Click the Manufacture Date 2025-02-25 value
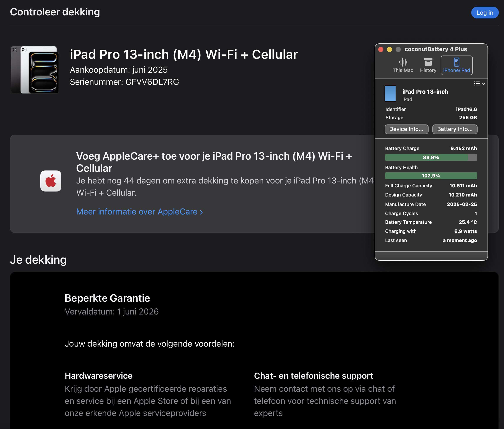Image resolution: width=504 pixels, height=429 pixels. [x=462, y=204]
